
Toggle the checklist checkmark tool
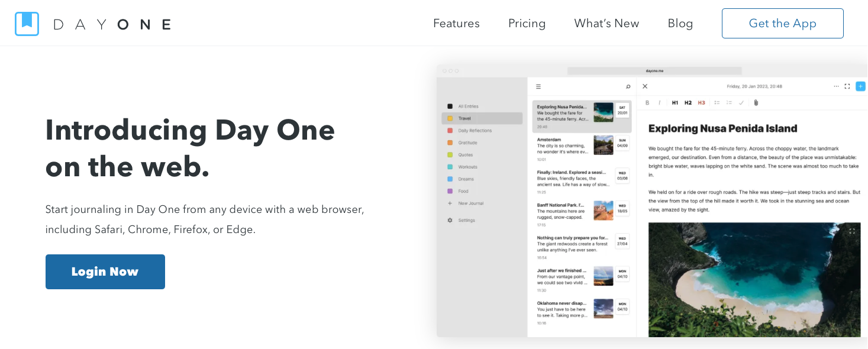click(741, 102)
